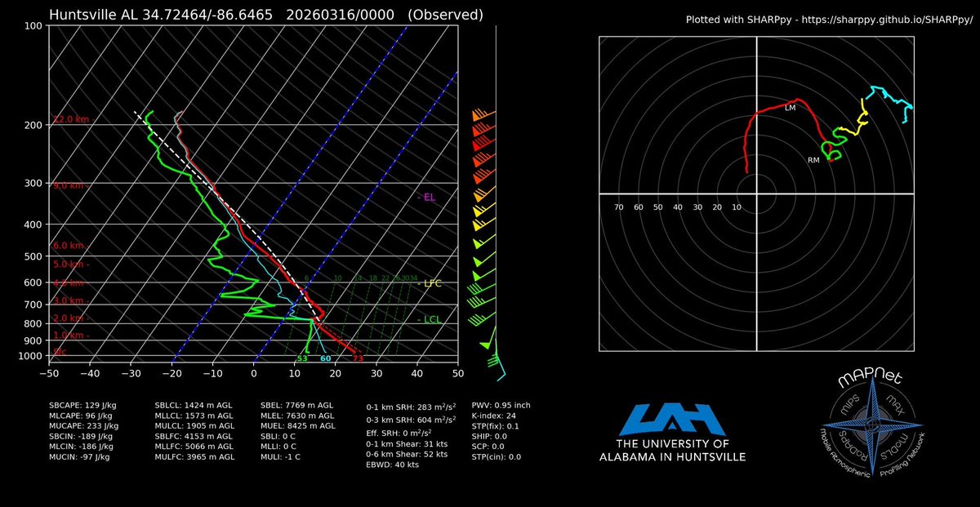Select the 1.0 km height label
980x507 pixels.
click(x=70, y=336)
